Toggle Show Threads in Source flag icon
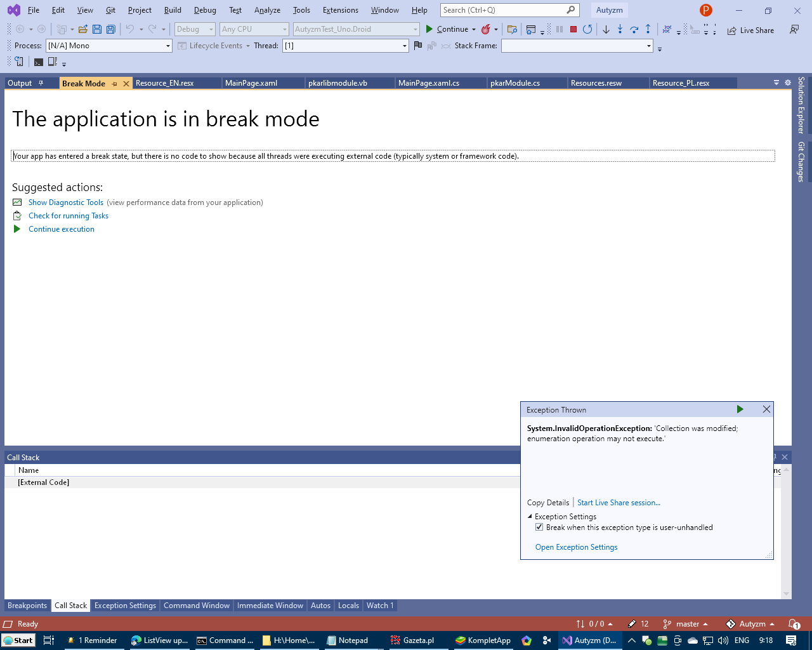 click(418, 45)
